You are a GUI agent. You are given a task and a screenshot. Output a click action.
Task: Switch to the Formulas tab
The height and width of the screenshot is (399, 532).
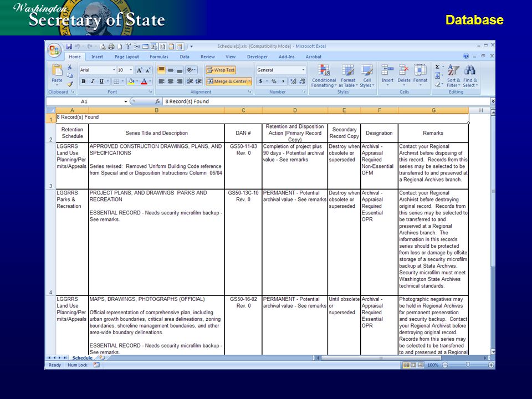159,57
